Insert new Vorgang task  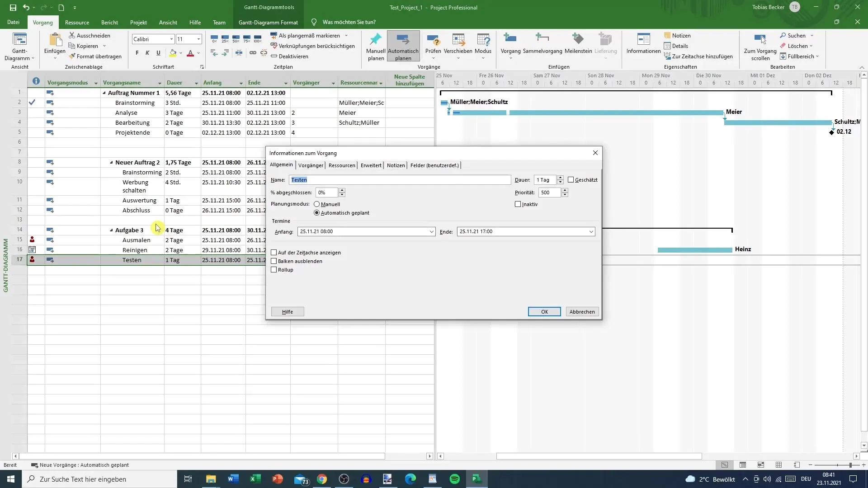510,39
